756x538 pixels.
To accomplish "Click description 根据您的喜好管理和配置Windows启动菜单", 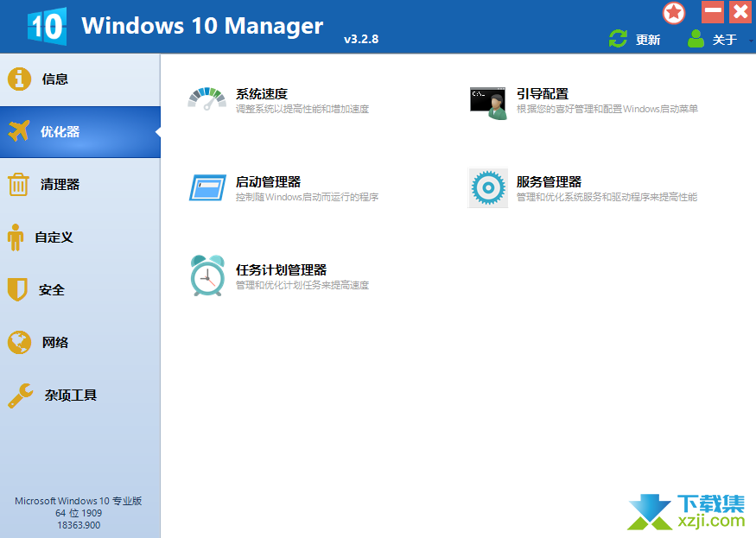I will point(607,109).
